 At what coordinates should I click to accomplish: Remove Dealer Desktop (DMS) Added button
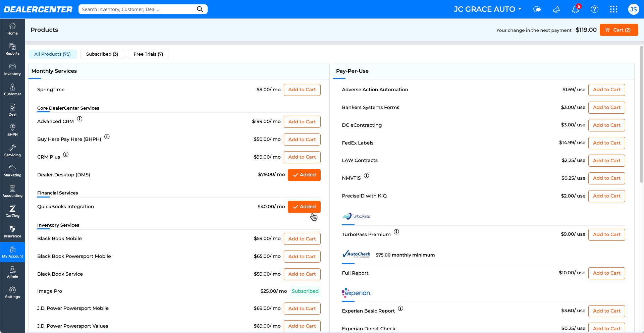coord(304,175)
